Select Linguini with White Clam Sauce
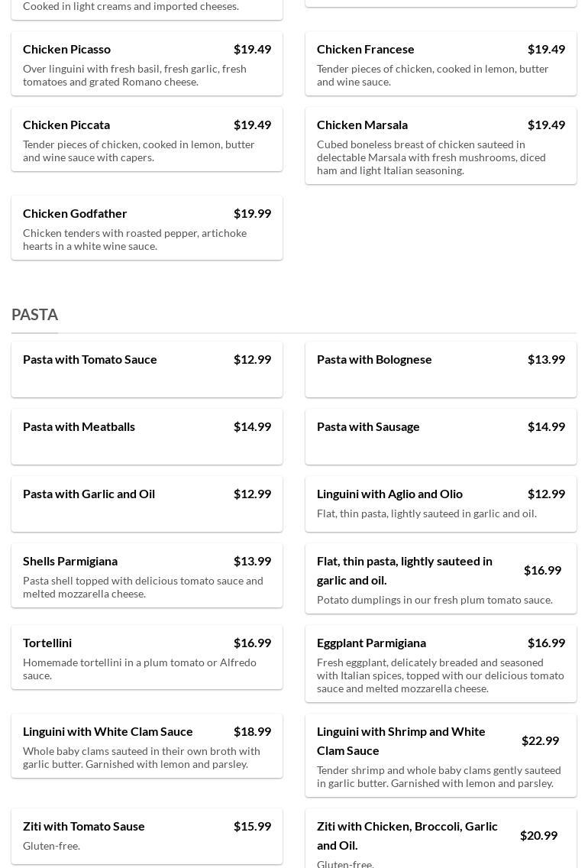The width and height of the screenshot is (588, 868). click(147, 746)
